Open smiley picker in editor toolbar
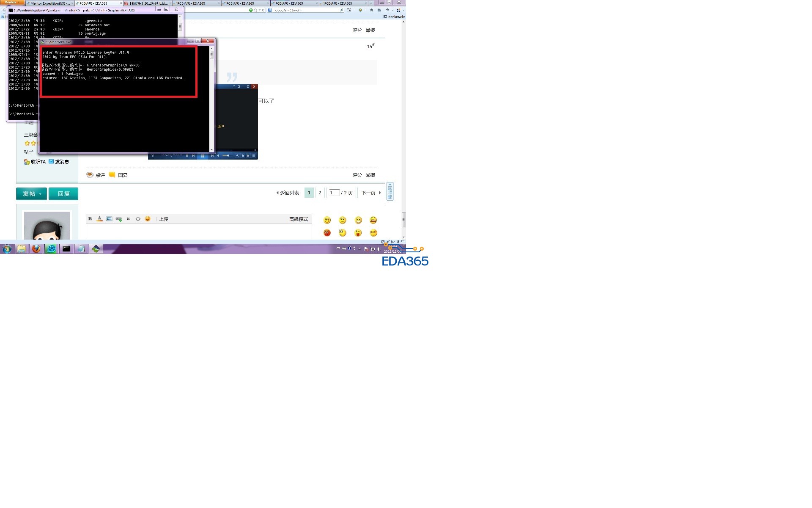This screenshot has height=508, width=812. click(x=148, y=219)
